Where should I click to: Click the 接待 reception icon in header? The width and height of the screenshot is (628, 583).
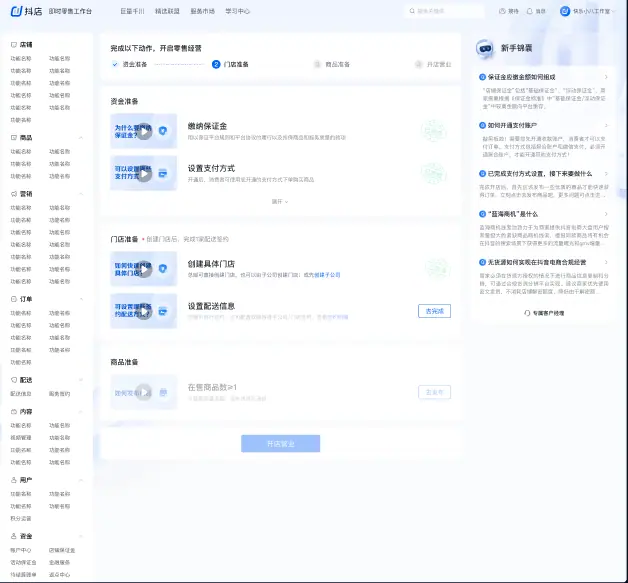point(502,11)
